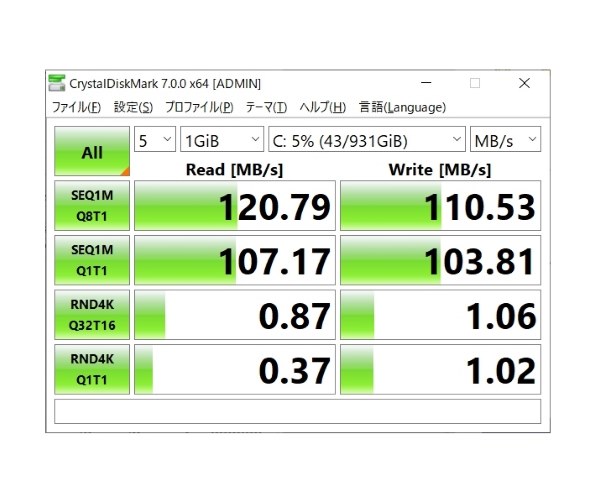Open the ファイル(F) menu
The image size is (596, 503).
coord(76,107)
